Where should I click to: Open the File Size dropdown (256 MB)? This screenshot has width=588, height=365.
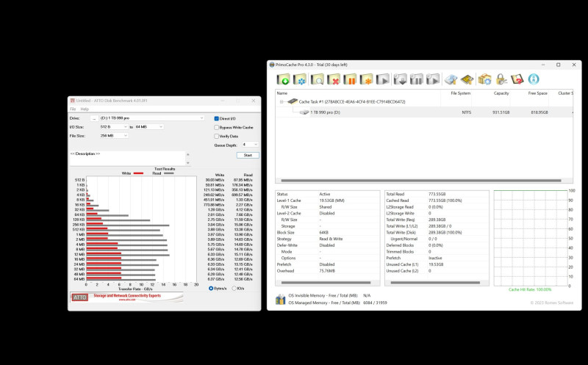pyautogui.click(x=114, y=136)
